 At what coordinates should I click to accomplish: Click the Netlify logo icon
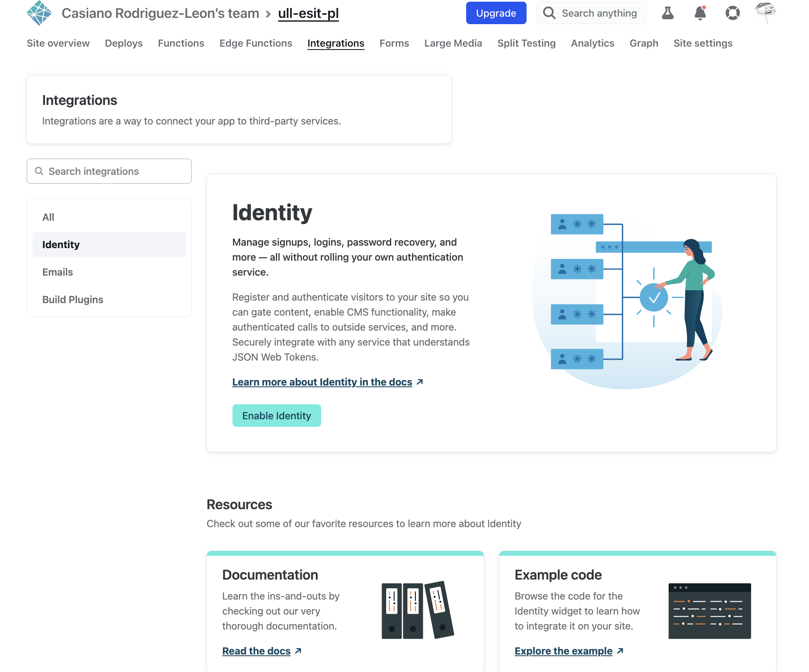coord(39,13)
